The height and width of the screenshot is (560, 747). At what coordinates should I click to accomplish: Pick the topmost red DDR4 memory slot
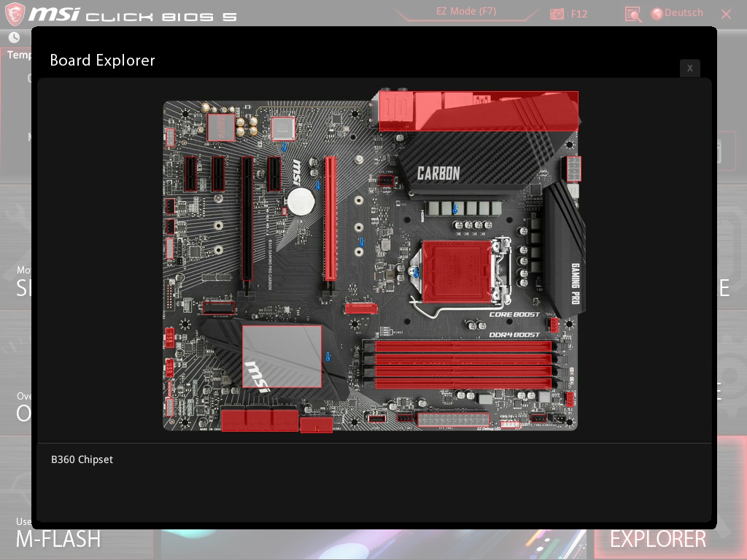(x=463, y=346)
